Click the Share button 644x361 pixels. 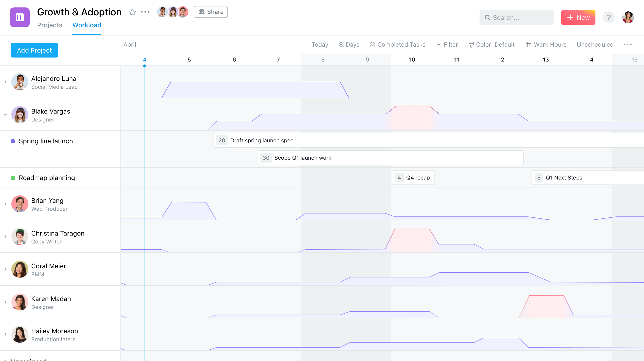[211, 11]
